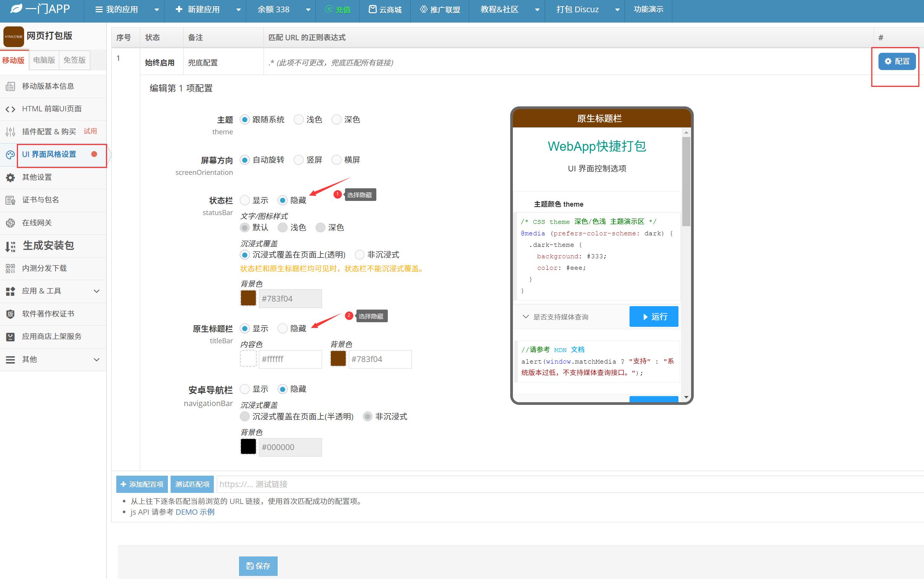Viewport: 924px width, 579px height.
Task: Set status bar to 显示
Action: pyautogui.click(x=244, y=200)
